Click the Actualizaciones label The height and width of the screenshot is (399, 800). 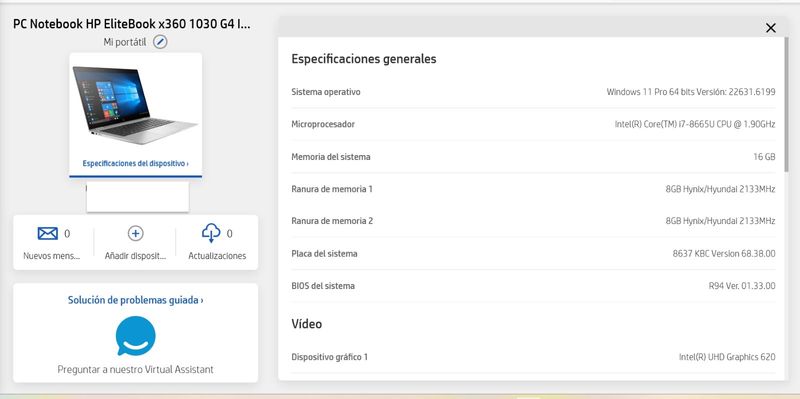(217, 256)
